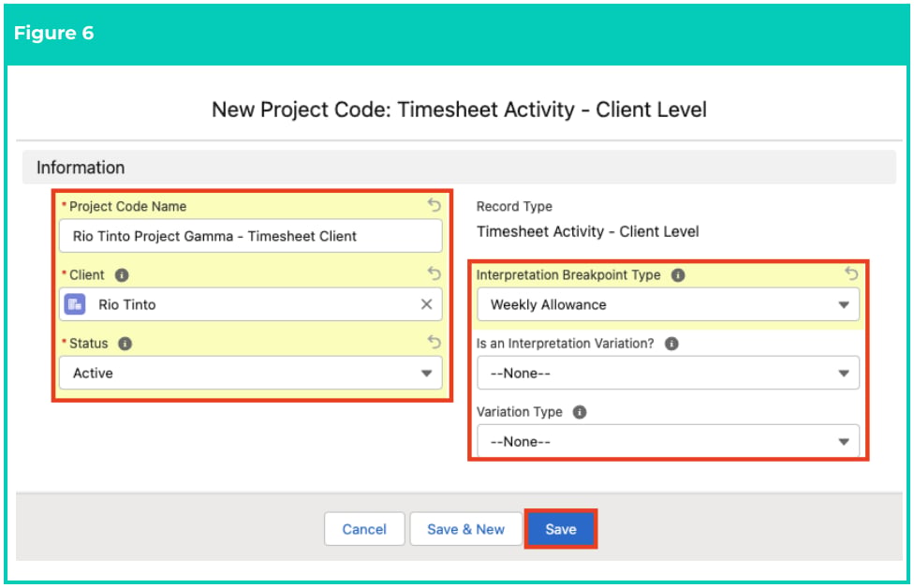
Task: Open the Variation Type dropdown
Action: point(668,441)
